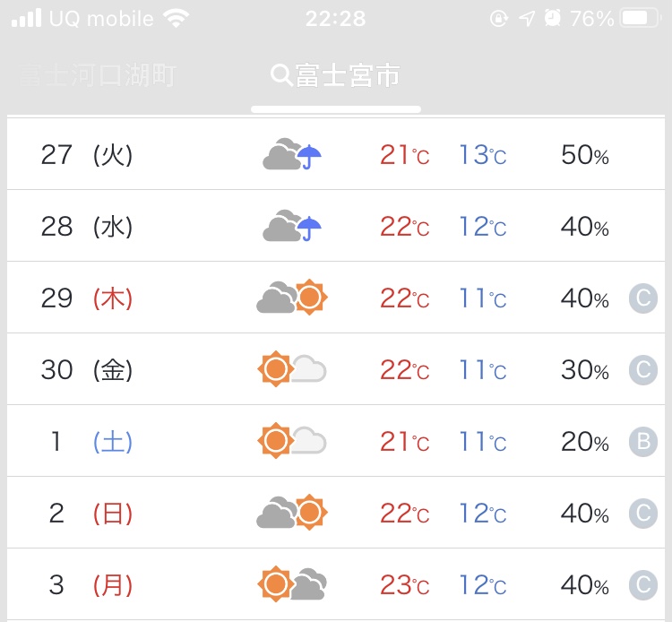Tap the battery indicator showing 76%
The height and width of the screenshot is (622, 672).
[x=639, y=19]
